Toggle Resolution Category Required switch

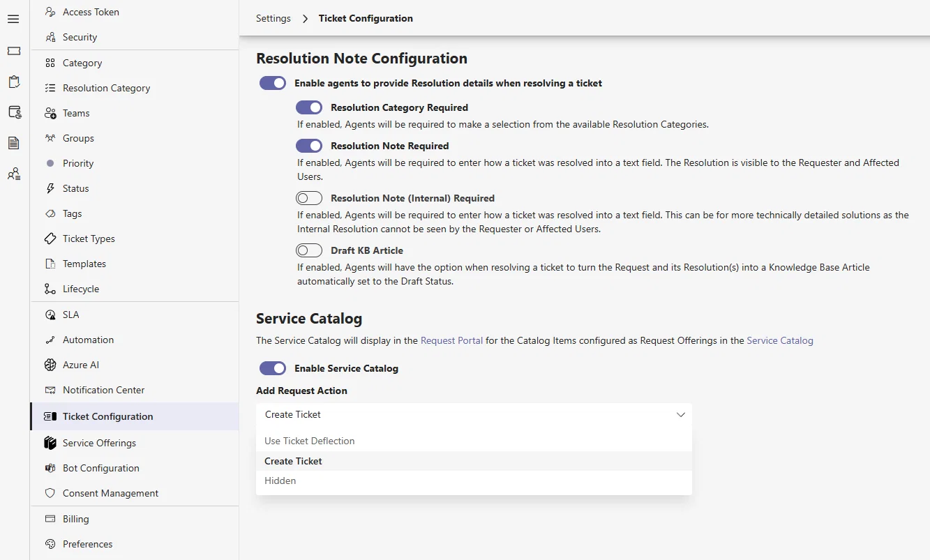pyautogui.click(x=309, y=107)
